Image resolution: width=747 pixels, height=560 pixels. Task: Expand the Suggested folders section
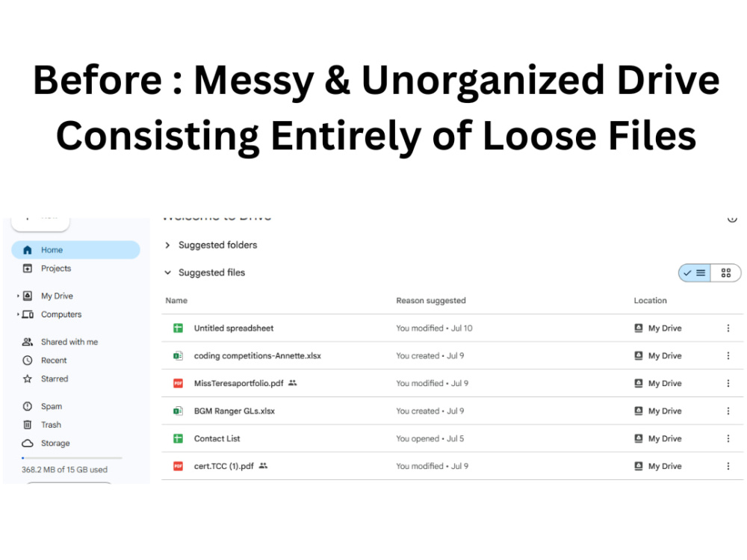point(167,245)
